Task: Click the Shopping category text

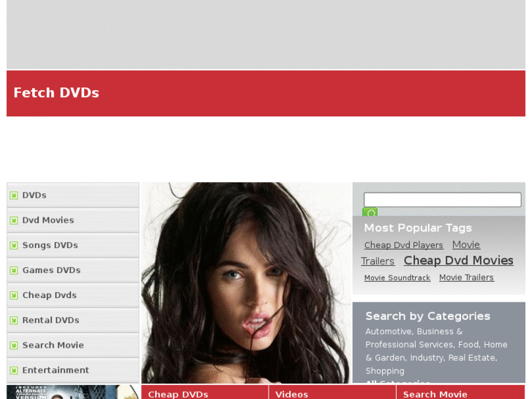Action: coord(385,371)
